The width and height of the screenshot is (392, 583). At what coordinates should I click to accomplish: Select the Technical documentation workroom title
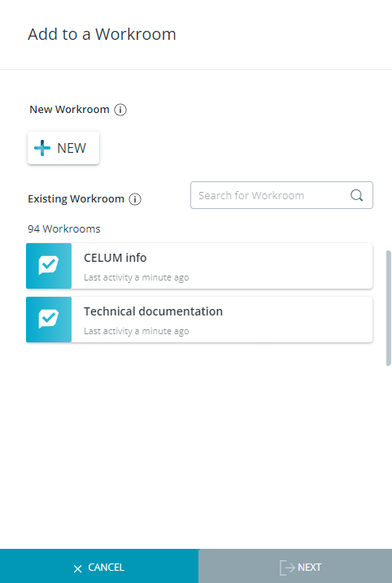(153, 311)
